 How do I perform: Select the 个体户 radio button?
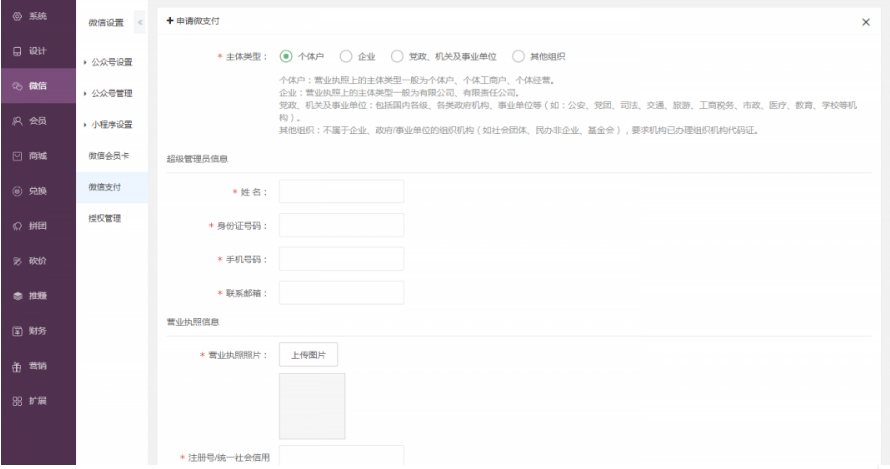(286, 56)
